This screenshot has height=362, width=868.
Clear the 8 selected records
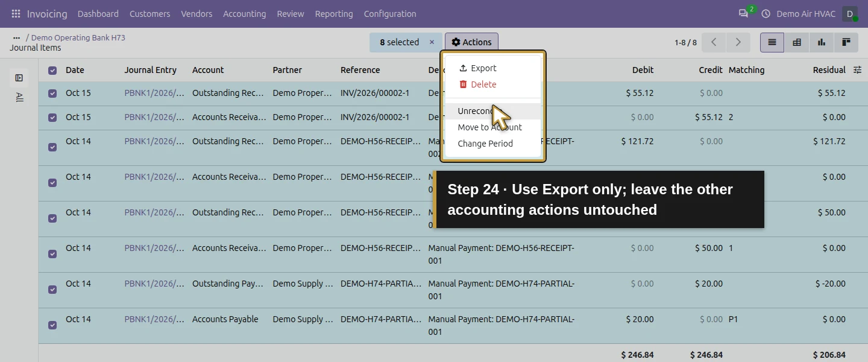pos(432,42)
